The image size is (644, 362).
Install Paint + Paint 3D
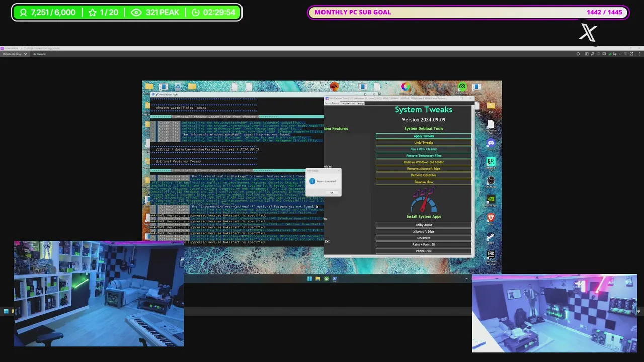[x=424, y=245]
